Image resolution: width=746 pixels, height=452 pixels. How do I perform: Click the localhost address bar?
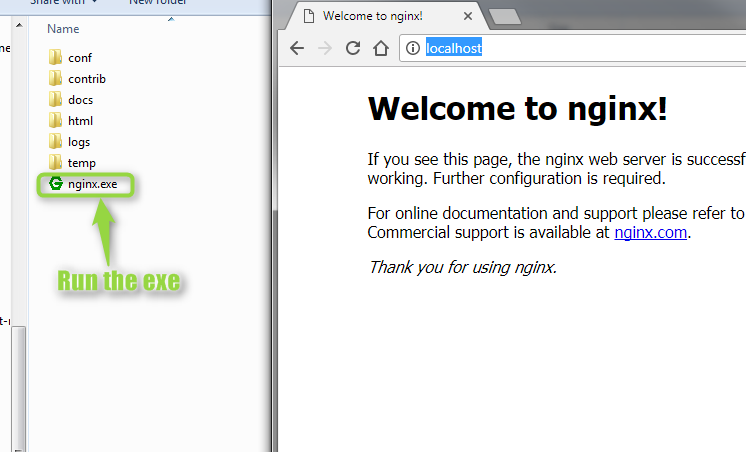(571, 48)
